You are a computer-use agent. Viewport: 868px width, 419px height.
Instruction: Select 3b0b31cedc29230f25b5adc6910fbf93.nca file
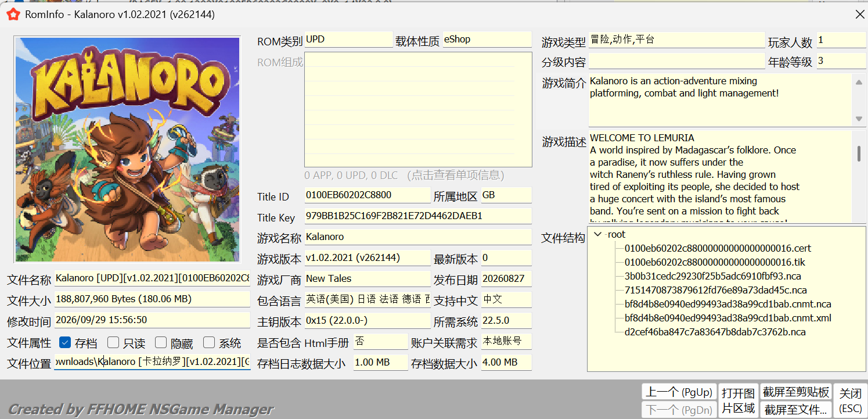tap(712, 276)
